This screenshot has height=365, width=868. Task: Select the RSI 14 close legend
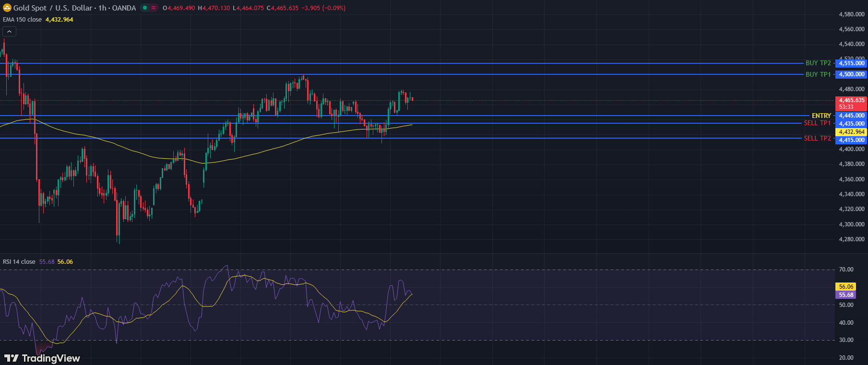(x=19, y=262)
